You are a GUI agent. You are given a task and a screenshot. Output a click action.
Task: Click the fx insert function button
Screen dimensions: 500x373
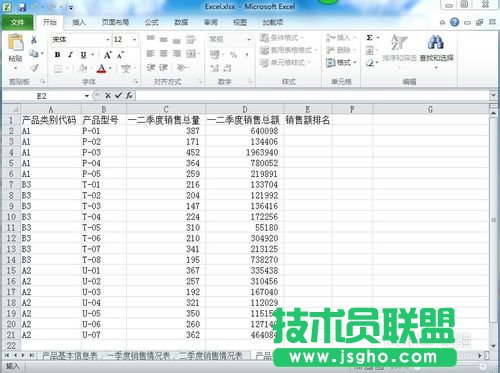pos(129,96)
